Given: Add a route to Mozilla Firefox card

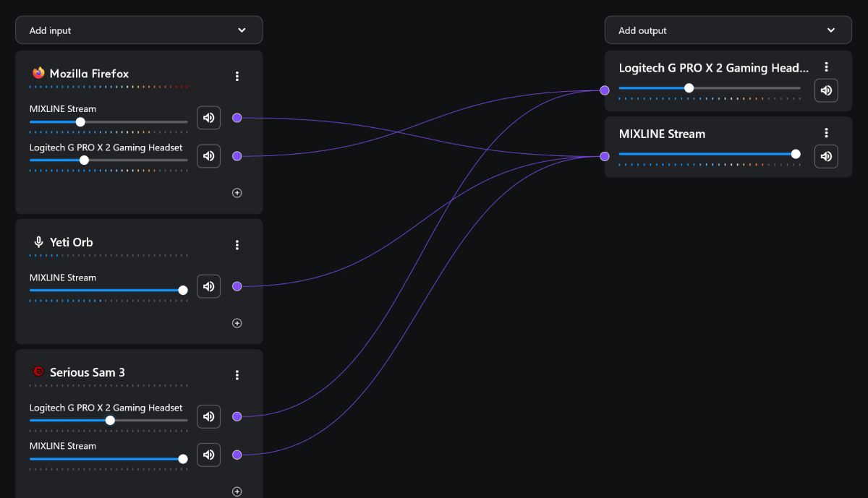Looking at the screenshot, I should point(237,193).
